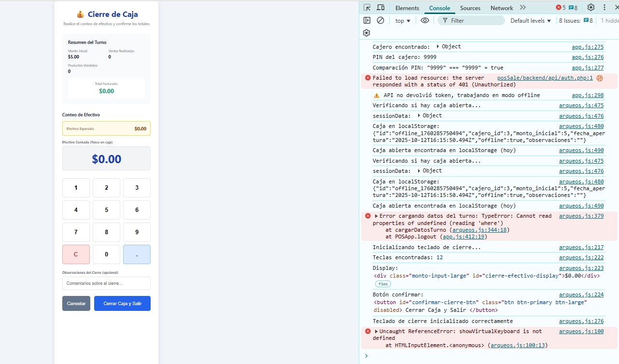Click the red error count badge
619x364 pixels.
(x=560, y=8)
